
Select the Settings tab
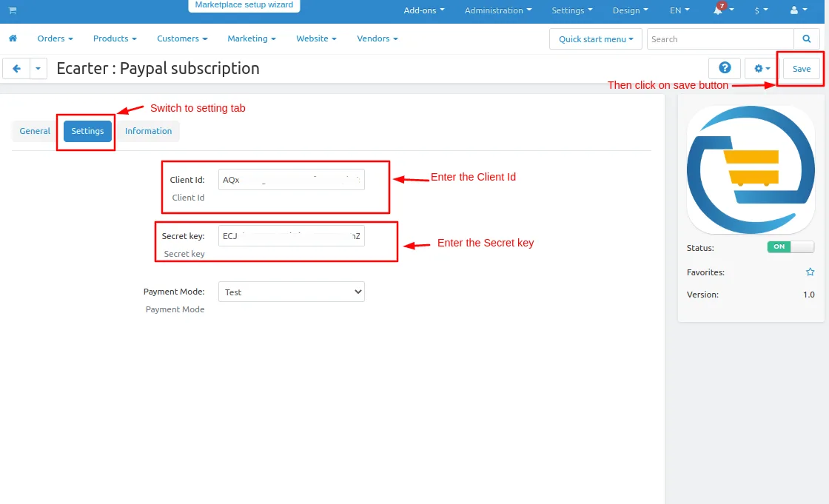(88, 131)
